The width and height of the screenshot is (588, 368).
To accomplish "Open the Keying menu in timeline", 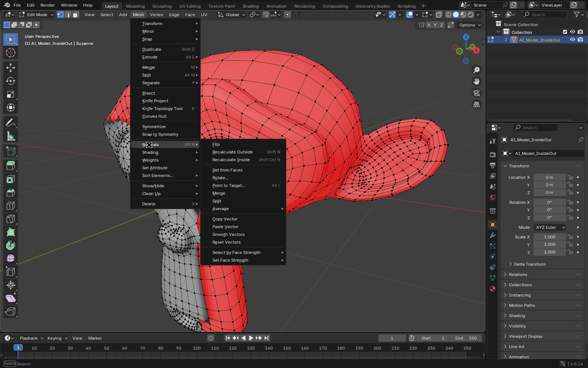I will (x=57, y=338).
